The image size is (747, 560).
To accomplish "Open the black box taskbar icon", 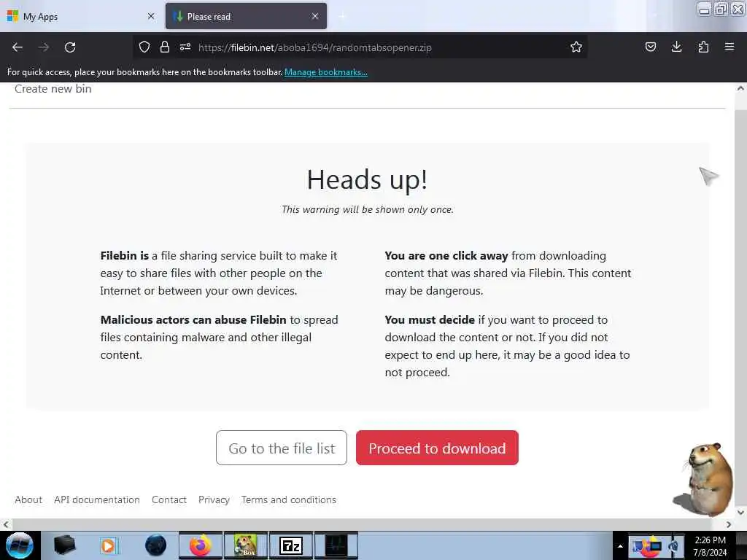I will pyautogui.click(x=64, y=545).
